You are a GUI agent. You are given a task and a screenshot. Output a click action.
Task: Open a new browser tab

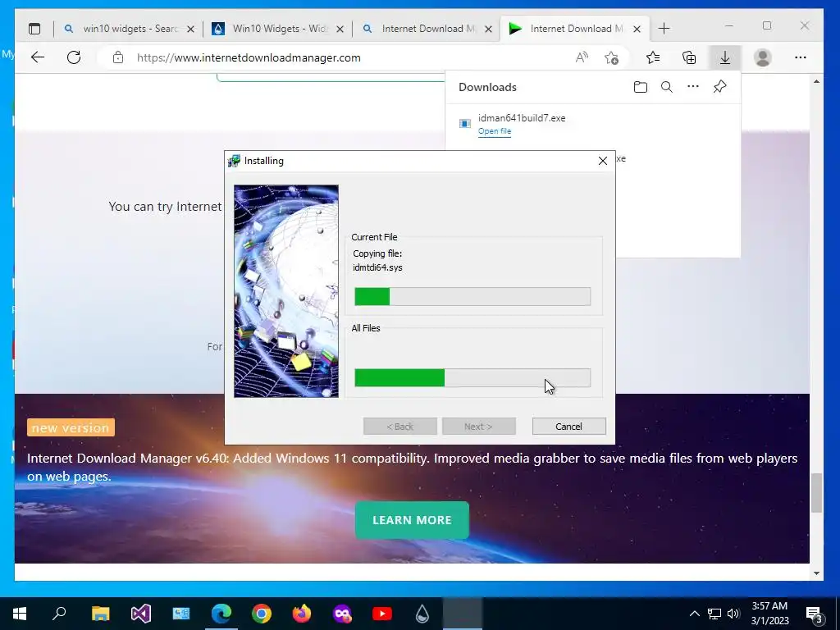pos(664,29)
